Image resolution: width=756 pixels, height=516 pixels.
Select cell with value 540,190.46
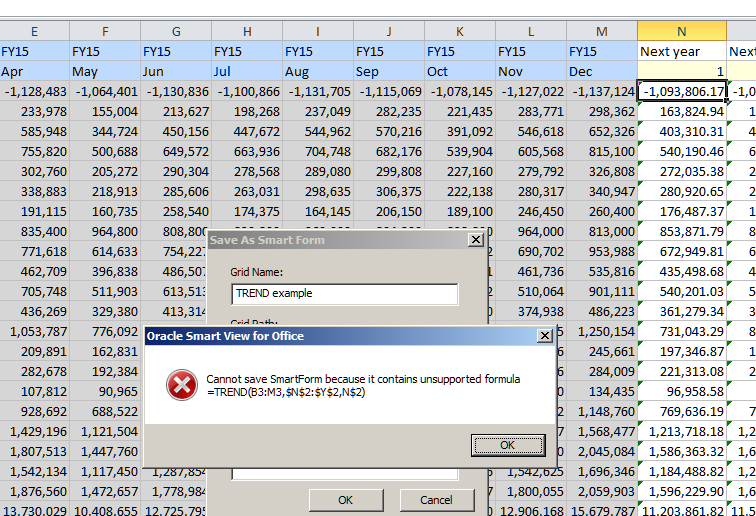coord(682,151)
